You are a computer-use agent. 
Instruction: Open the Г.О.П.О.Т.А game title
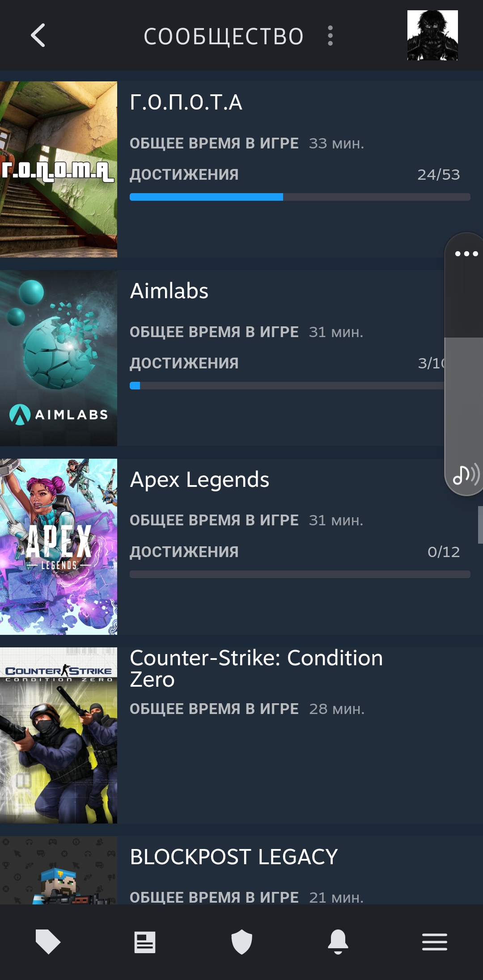186,102
